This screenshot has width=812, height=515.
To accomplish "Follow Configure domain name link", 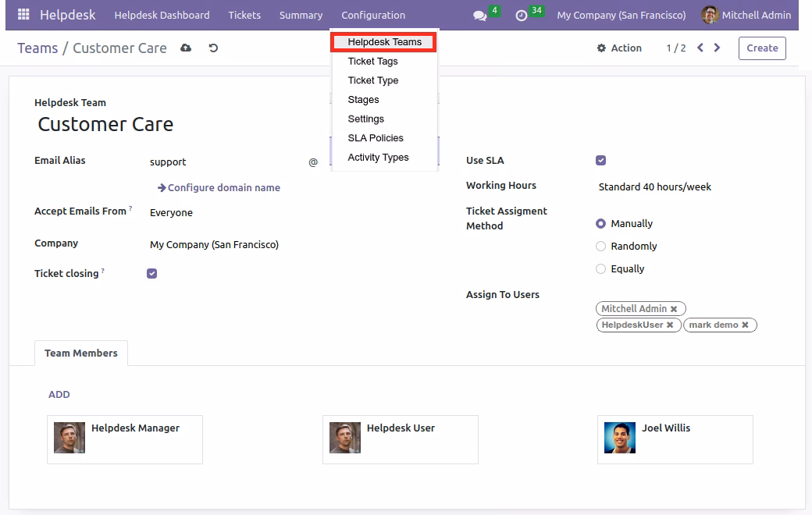I will click(x=219, y=187).
